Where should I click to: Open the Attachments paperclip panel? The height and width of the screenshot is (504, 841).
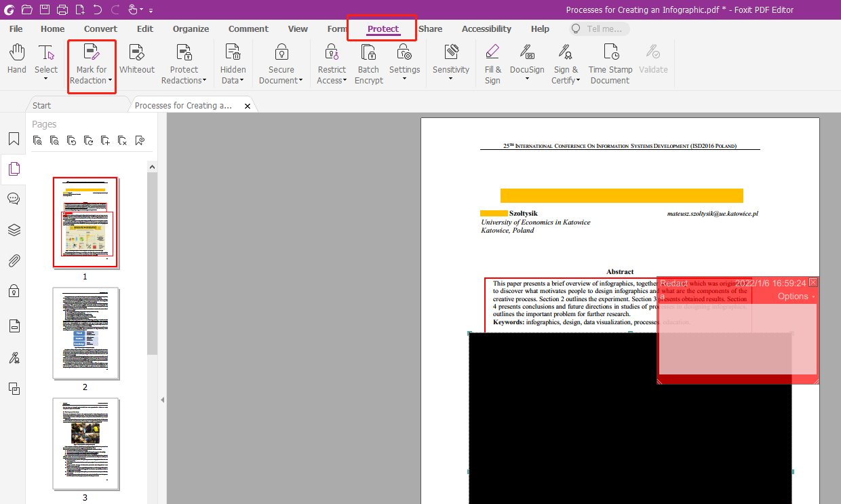[x=14, y=260]
